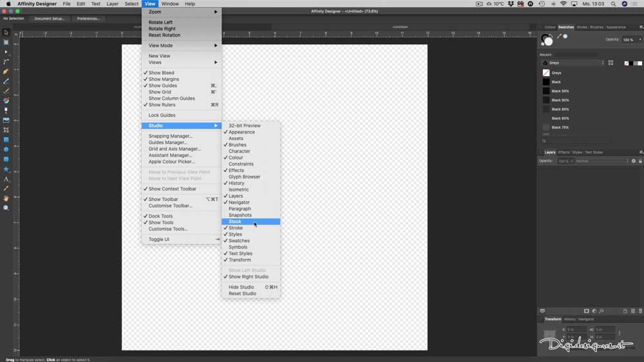
Task: Select the Artistic Text tool
Action: tap(6, 178)
